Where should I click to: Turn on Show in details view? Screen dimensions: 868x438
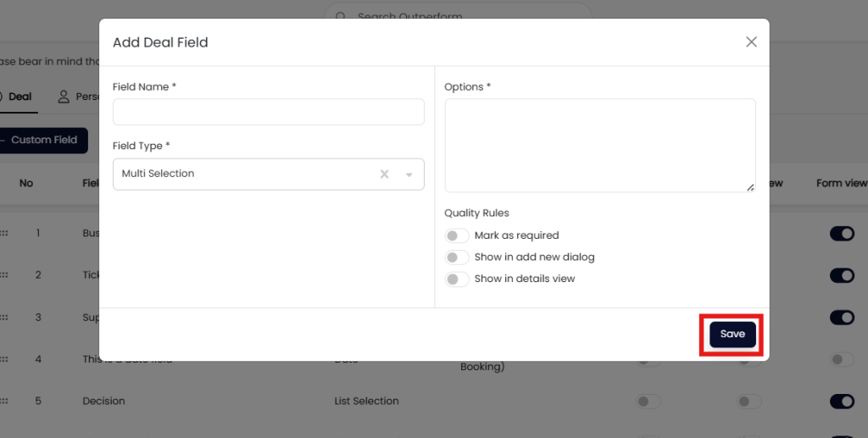pos(457,279)
